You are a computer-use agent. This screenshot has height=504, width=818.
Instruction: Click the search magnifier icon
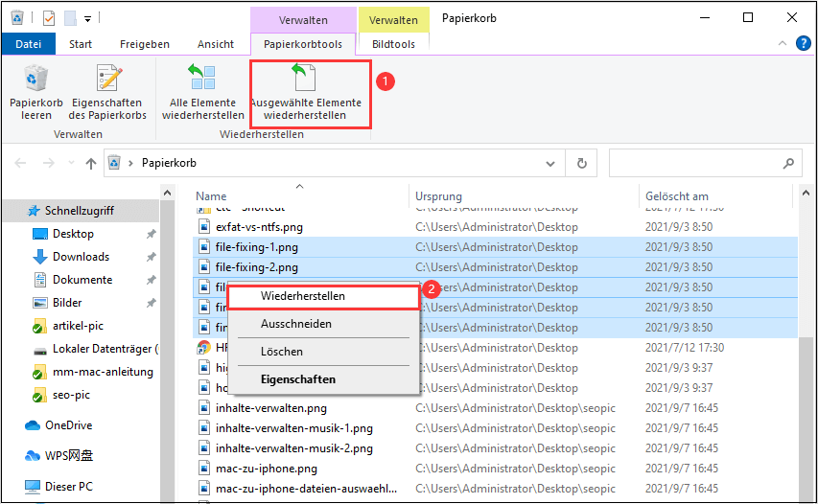[x=788, y=163]
